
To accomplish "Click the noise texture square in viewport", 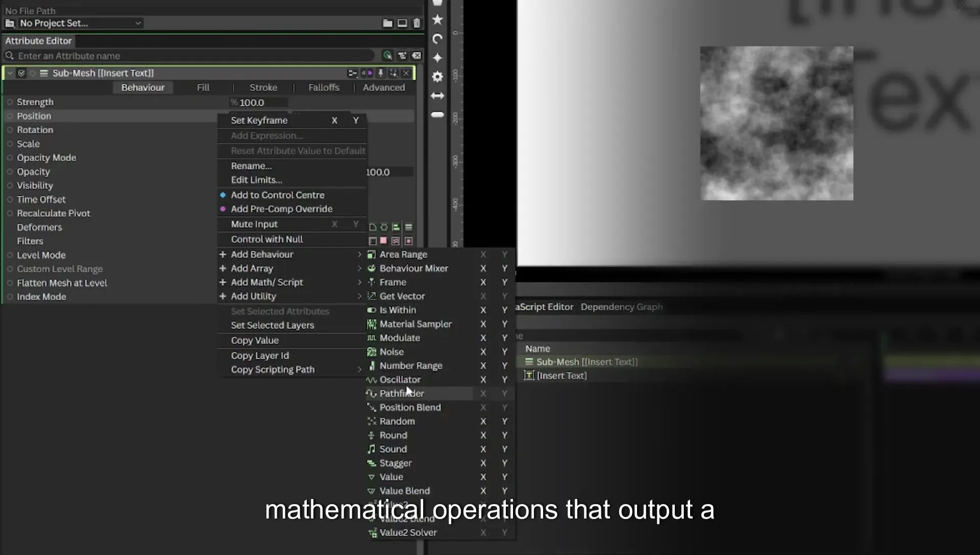I will coord(776,123).
